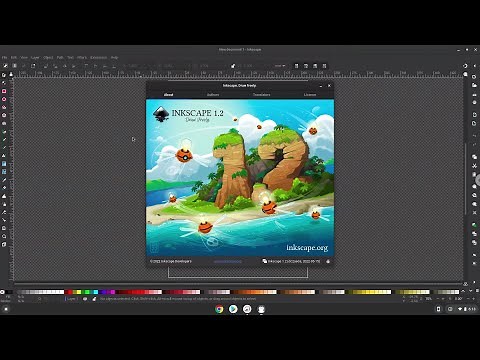Open Chrome from the shelf

point(219,309)
